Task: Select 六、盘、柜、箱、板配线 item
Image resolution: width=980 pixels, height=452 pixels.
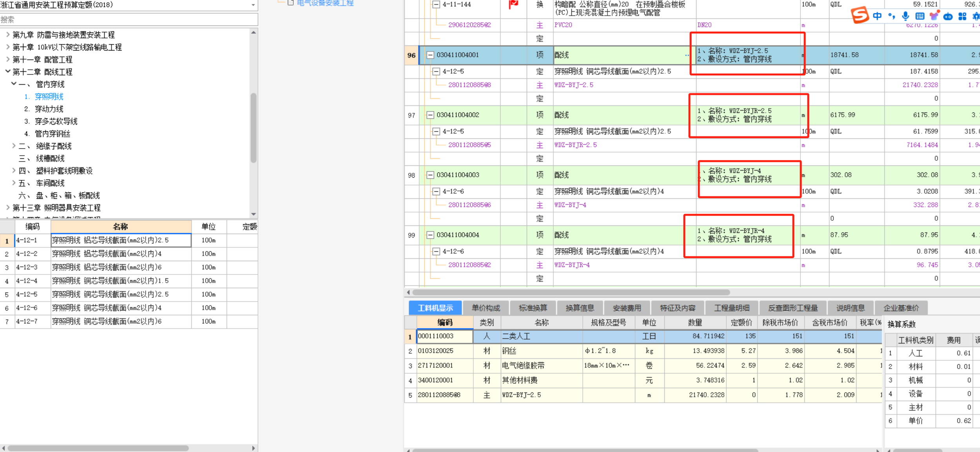Action: pyautogui.click(x=59, y=195)
